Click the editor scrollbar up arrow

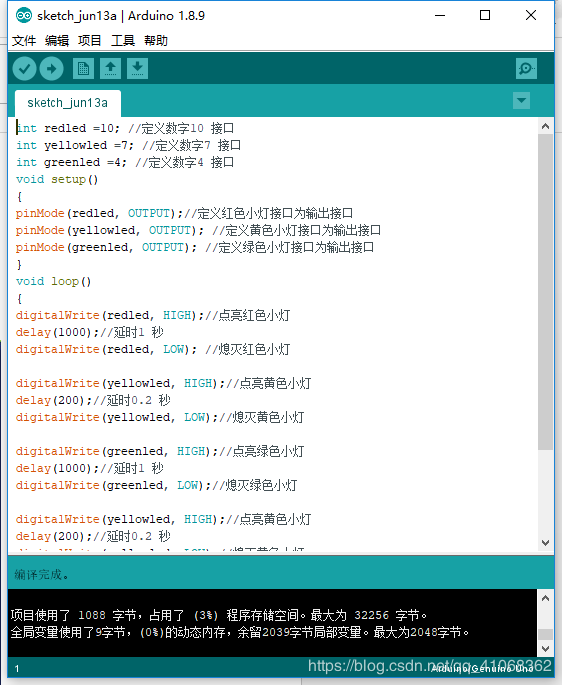tap(545, 127)
